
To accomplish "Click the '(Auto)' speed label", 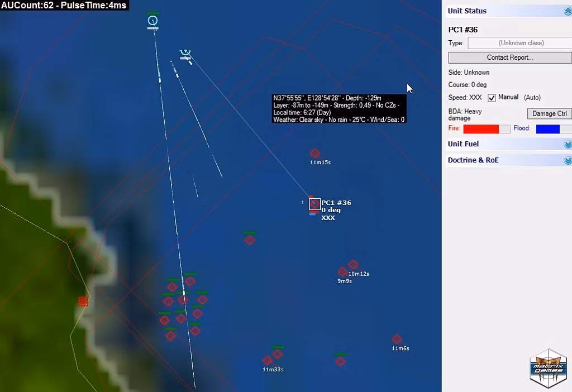I will tap(532, 97).
